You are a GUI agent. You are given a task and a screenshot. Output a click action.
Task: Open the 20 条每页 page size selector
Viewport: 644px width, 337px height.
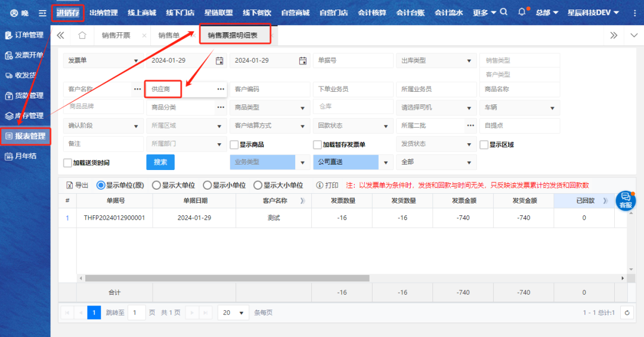point(233,313)
